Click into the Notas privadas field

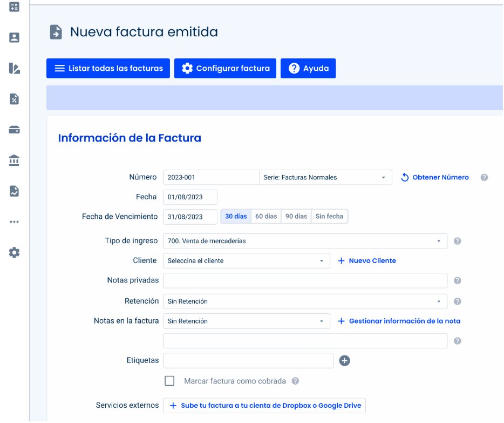click(x=305, y=281)
